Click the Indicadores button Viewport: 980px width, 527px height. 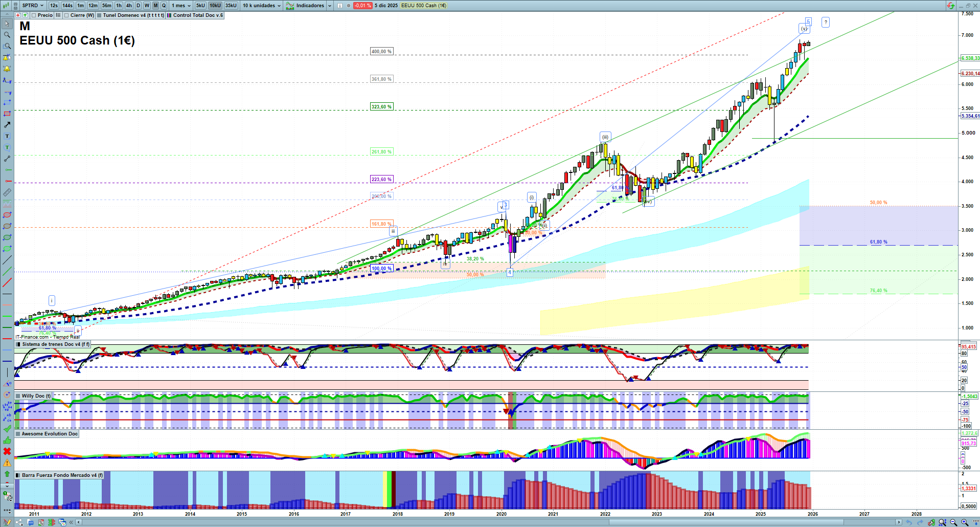[310, 6]
